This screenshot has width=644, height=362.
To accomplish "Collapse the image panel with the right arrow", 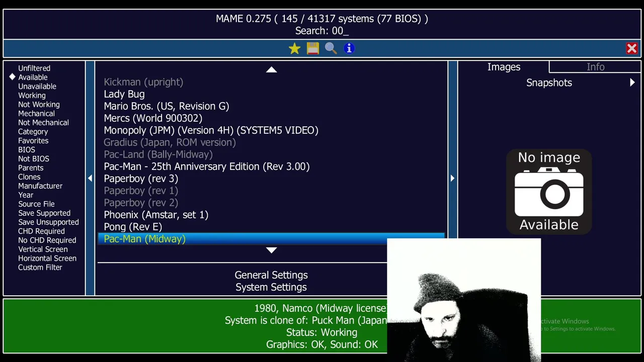I will [x=452, y=178].
